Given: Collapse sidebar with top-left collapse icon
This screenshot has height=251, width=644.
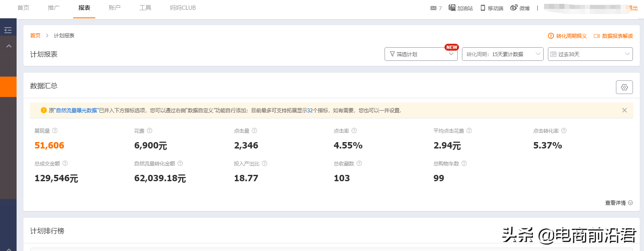Looking at the screenshot, I should 8,30.
